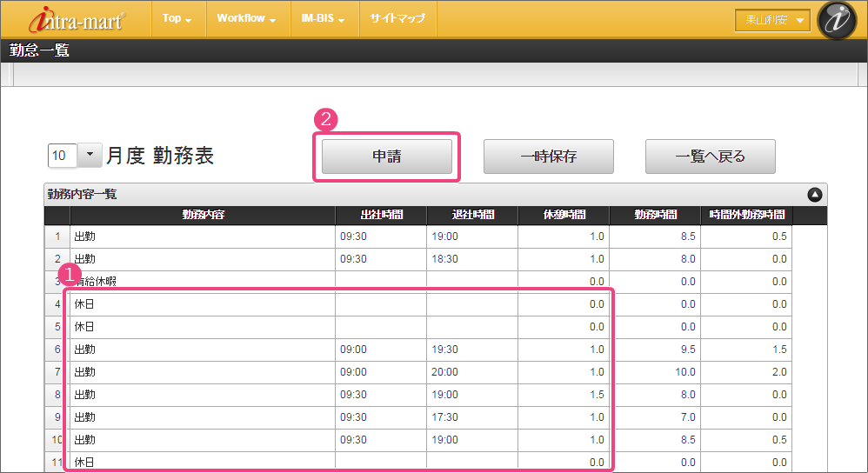
Task: Click row 3 有給休暇 cell
Action: [203, 282]
